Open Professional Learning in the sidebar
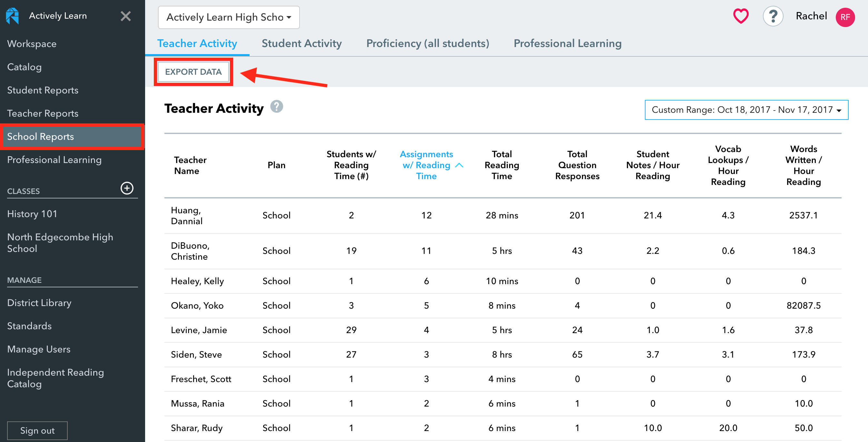The width and height of the screenshot is (868, 442). click(54, 160)
